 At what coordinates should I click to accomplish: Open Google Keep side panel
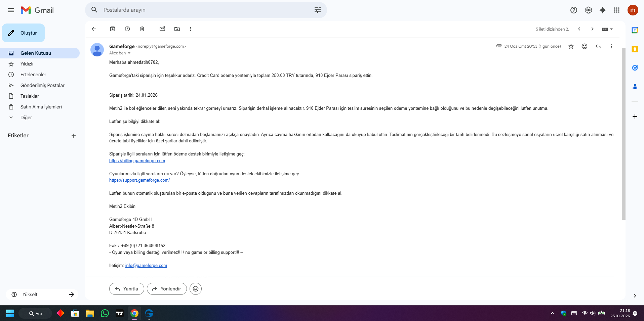click(635, 49)
